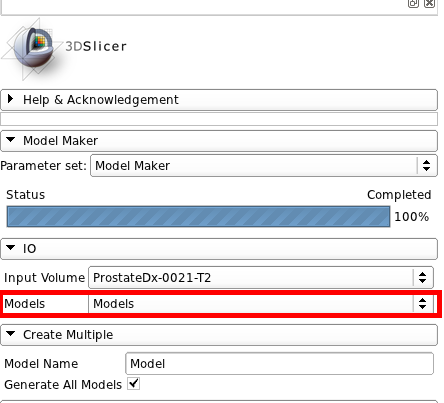
Task: Click Input Volume spinner arrows icon
Action: tap(422, 277)
